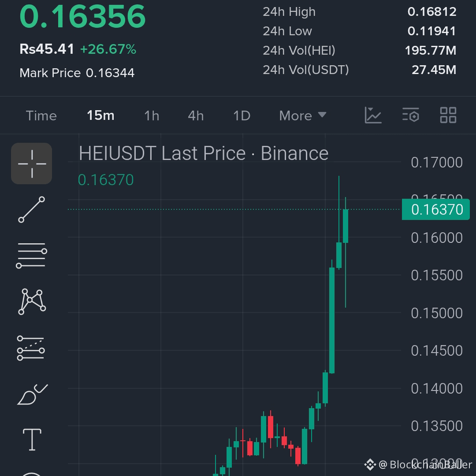Viewport: 476px width, 476px height.
Task: Click the HEIUSDT Last Price Binance title
Action: 204,153
